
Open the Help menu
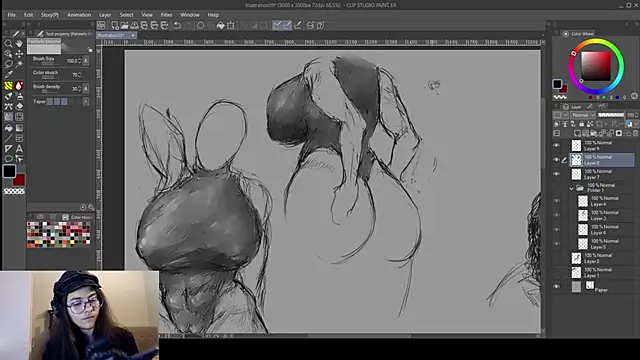coord(213,15)
